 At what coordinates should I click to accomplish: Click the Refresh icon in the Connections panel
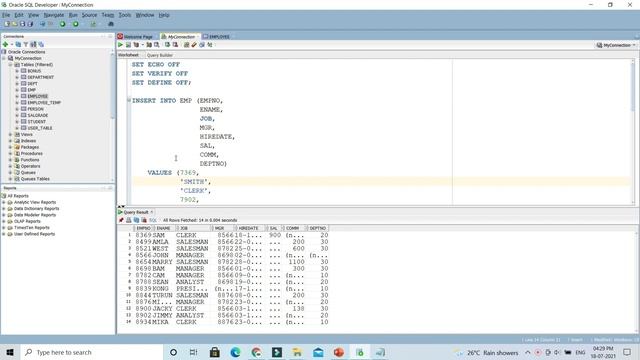coord(18,44)
